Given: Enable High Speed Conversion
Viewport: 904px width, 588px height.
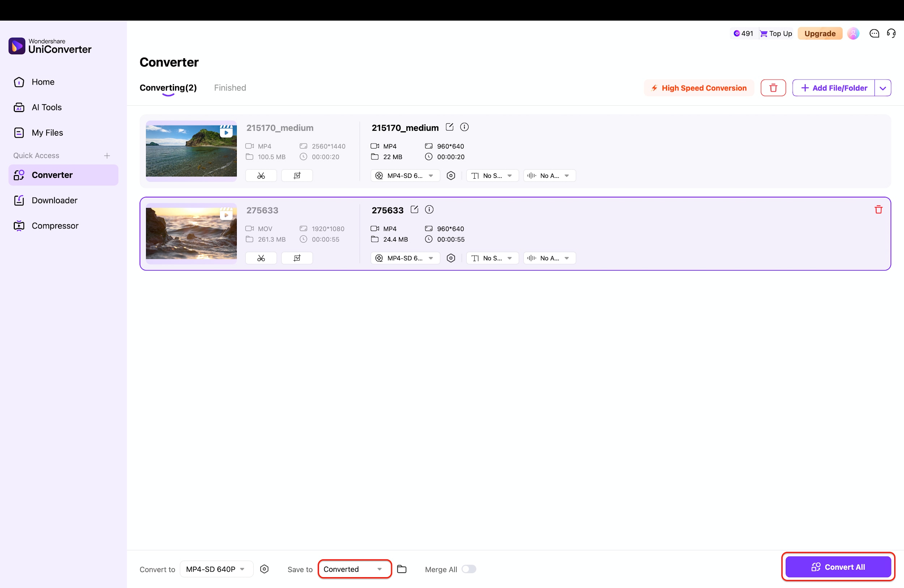Looking at the screenshot, I should [x=699, y=88].
